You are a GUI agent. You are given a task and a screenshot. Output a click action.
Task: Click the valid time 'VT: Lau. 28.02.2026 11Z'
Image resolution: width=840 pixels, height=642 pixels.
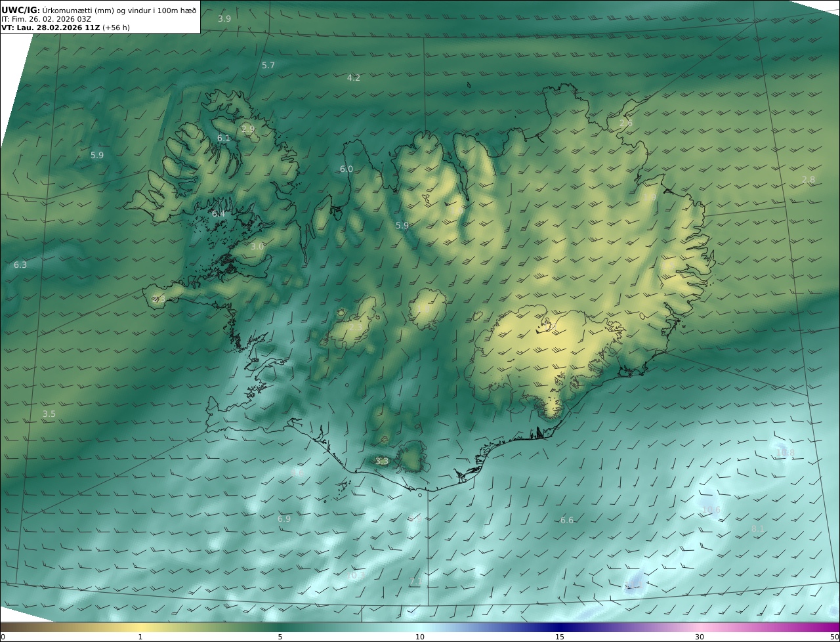click(x=51, y=28)
